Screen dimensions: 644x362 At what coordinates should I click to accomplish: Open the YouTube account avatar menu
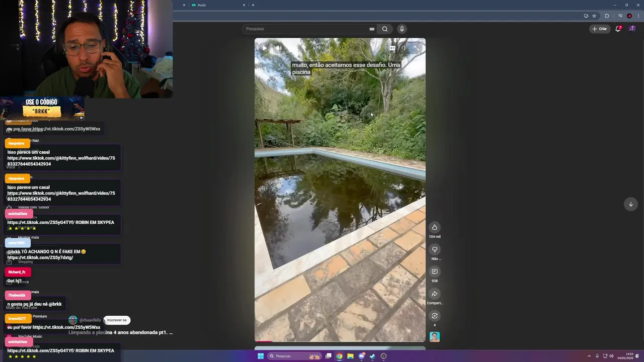[x=632, y=29]
